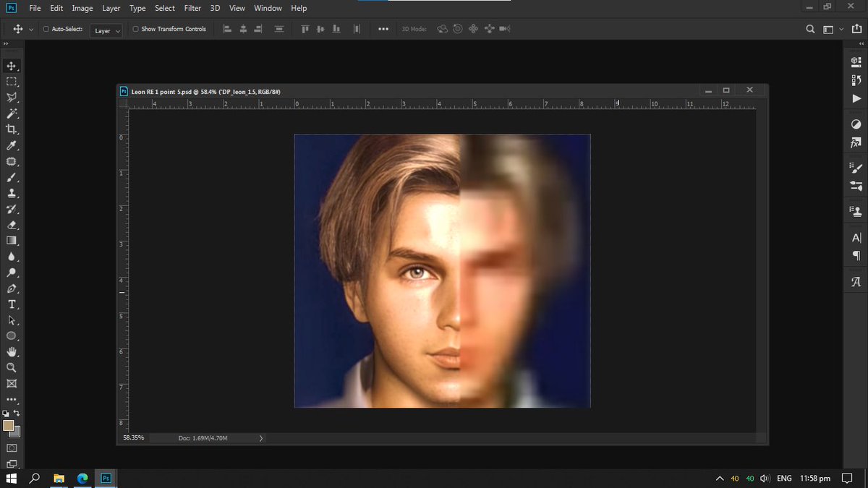This screenshot has width=868, height=488.
Task: Select the Ellipse shape tool
Action: 12,336
